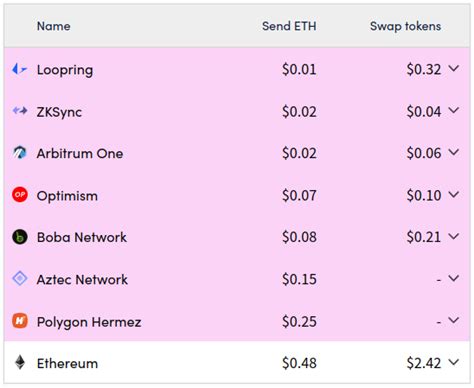Sort by the Send ETH column header
474x388 pixels.
coord(289,26)
